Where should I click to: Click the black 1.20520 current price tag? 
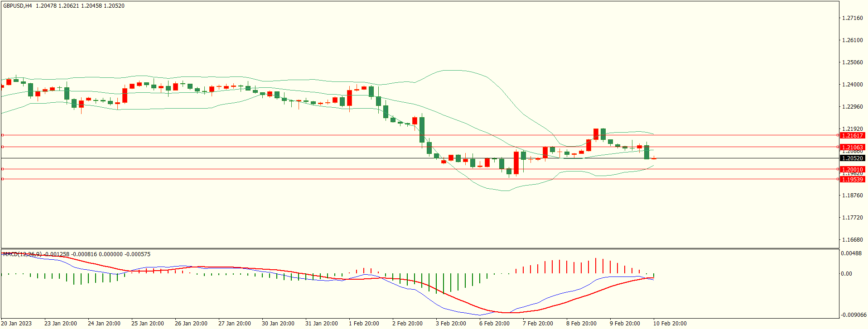[x=852, y=158]
